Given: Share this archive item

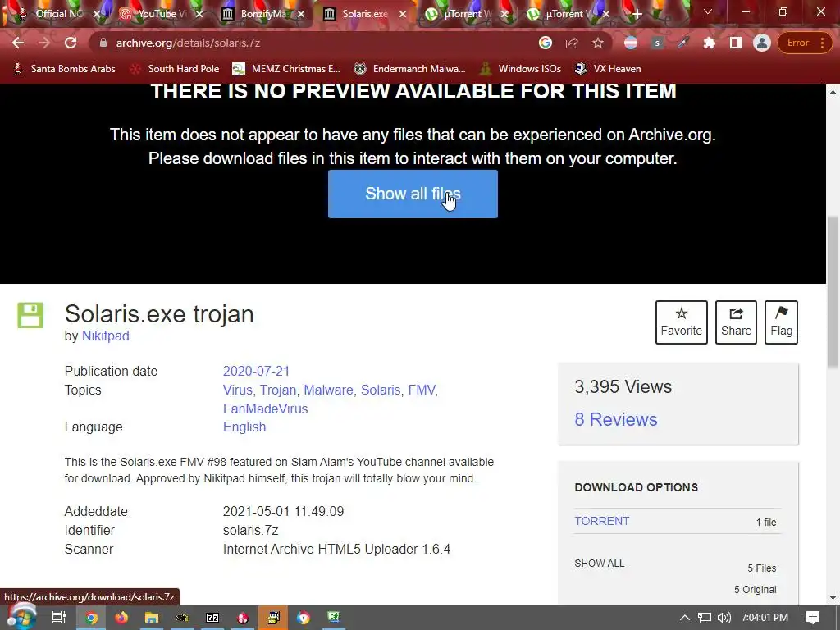Looking at the screenshot, I should pyautogui.click(x=736, y=322).
